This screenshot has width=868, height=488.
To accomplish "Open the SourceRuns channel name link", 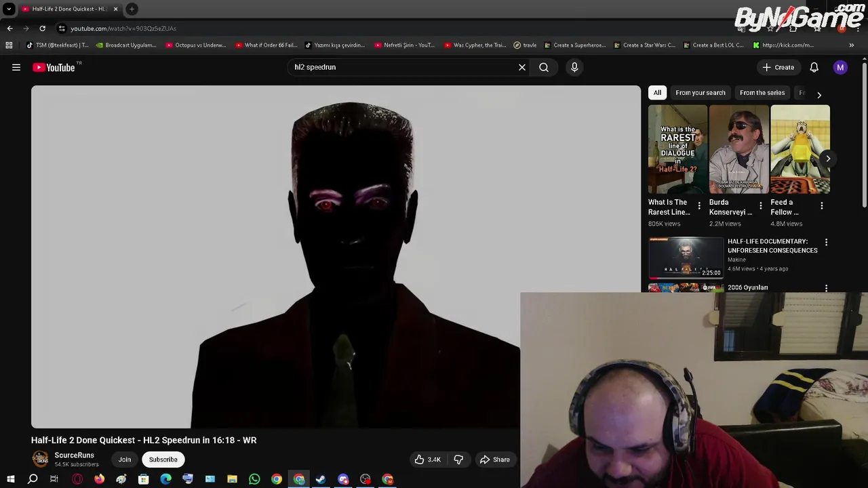I will pyautogui.click(x=74, y=455).
